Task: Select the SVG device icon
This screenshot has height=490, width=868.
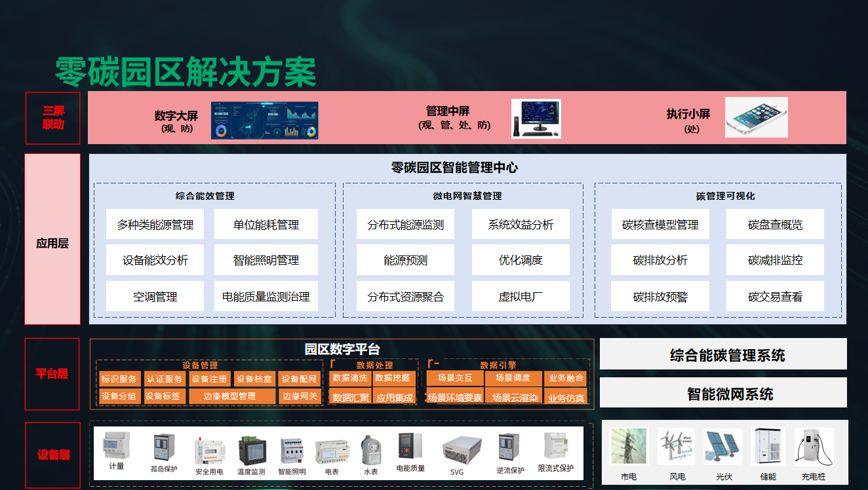Action: point(457,448)
